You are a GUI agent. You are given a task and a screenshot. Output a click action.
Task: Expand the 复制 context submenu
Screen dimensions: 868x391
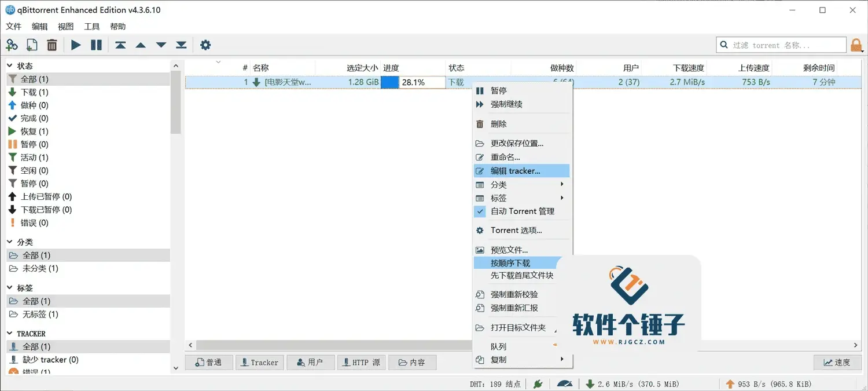tap(522, 360)
